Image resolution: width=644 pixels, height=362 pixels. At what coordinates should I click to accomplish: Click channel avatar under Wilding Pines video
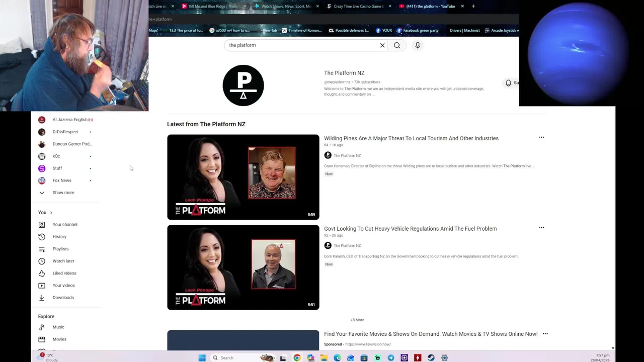click(328, 155)
